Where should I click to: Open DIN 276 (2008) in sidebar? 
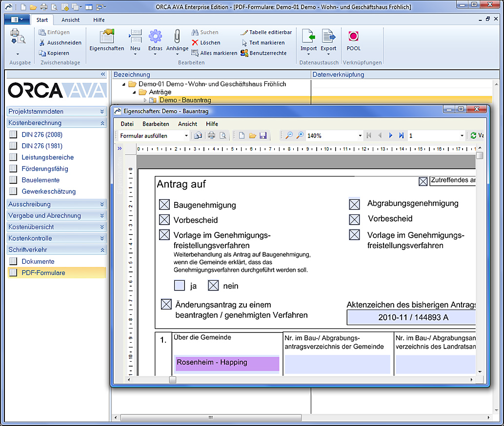point(42,135)
